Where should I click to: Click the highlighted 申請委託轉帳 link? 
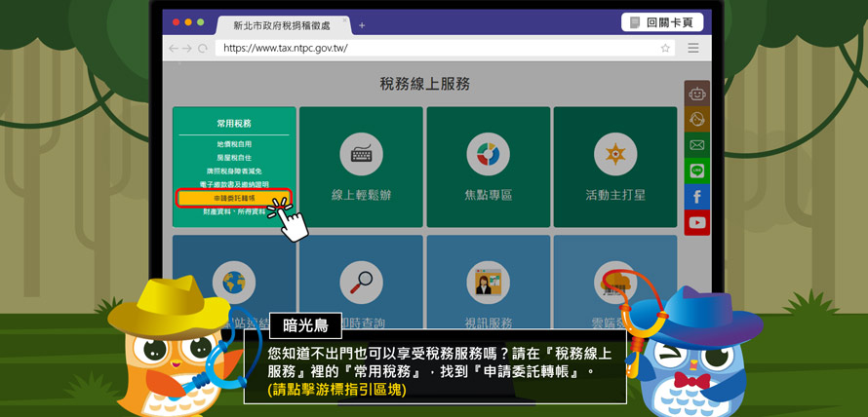234,198
